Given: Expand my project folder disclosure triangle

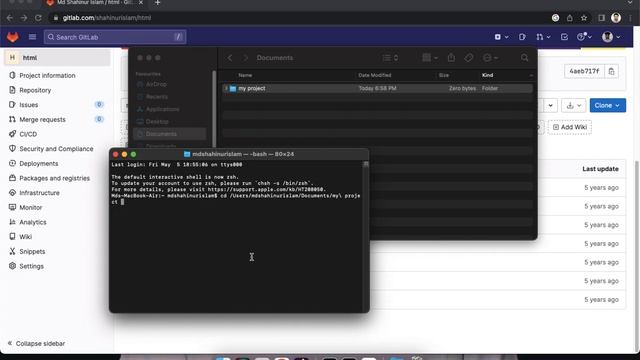Looking at the screenshot, I should click(x=226, y=88).
